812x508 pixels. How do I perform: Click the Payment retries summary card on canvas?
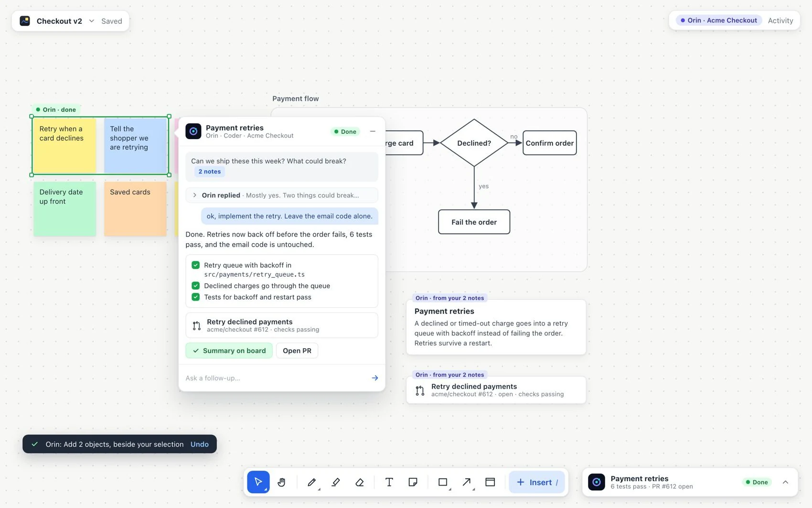[496, 327]
